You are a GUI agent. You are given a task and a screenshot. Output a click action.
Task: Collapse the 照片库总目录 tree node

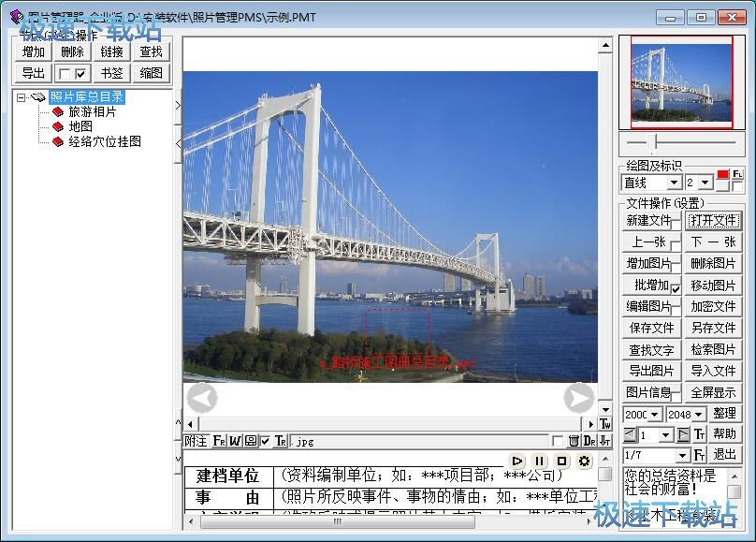point(21,97)
